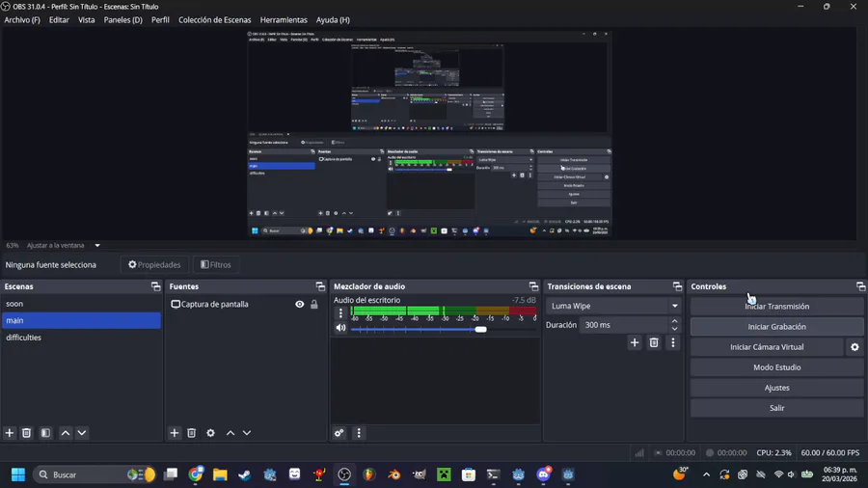Add a new scene with the plus icon

tap(10, 433)
